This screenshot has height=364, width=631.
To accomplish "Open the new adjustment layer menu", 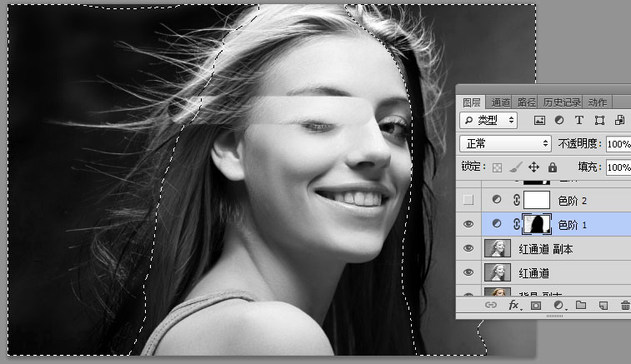I will click(558, 306).
